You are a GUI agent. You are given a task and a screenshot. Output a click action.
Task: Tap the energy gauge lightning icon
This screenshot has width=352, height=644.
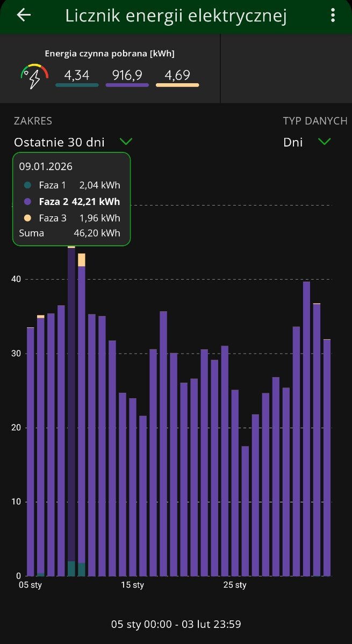[x=34, y=77]
